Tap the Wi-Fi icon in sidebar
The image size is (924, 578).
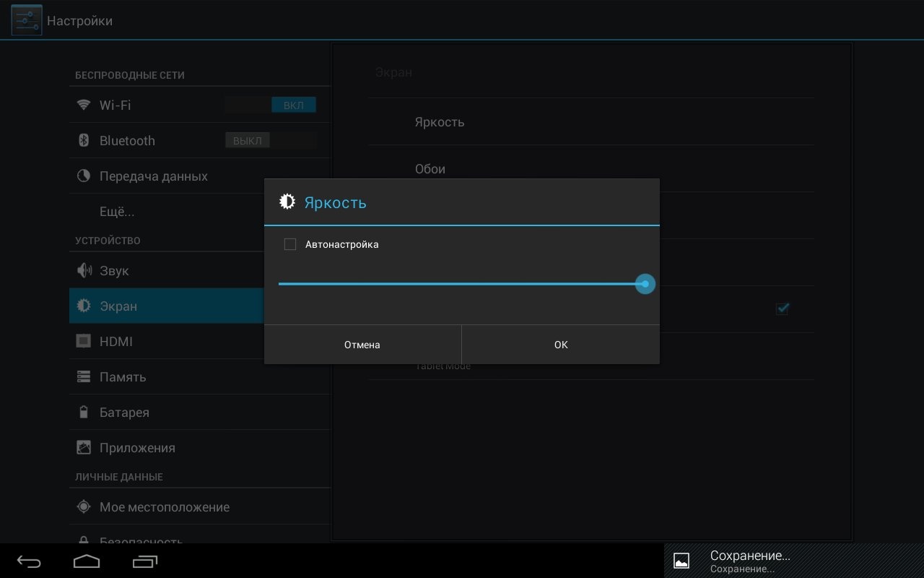coord(84,105)
